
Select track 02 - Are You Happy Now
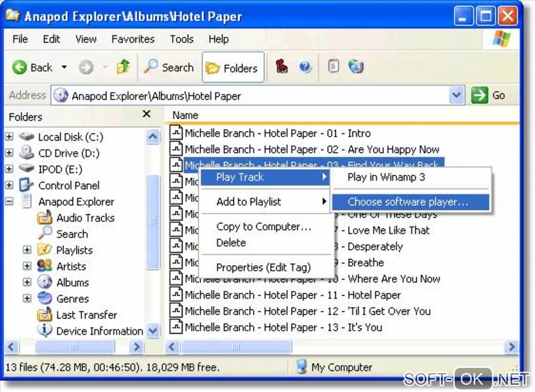pyautogui.click(x=312, y=149)
